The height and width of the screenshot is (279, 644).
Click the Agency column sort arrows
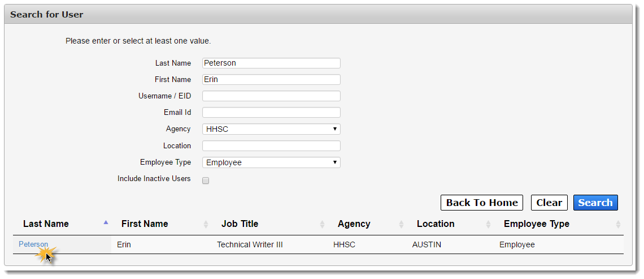tap(401, 224)
